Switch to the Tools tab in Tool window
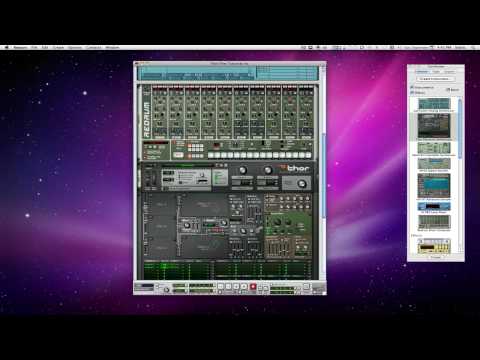 click(436, 72)
